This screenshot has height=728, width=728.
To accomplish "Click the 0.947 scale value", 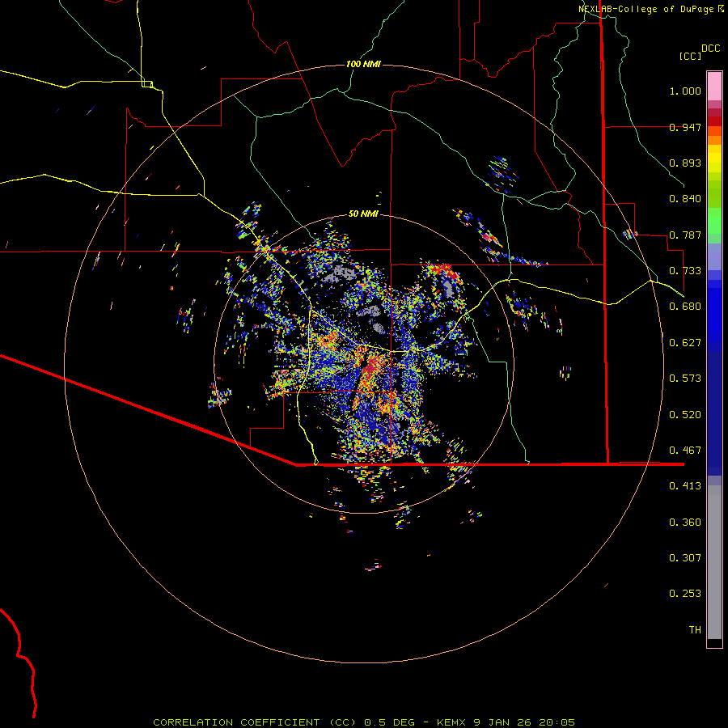I will [x=685, y=127].
